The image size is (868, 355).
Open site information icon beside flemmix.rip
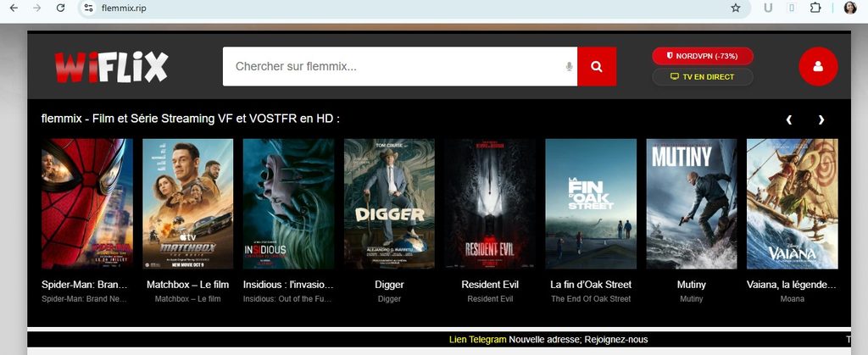point(88,8)
